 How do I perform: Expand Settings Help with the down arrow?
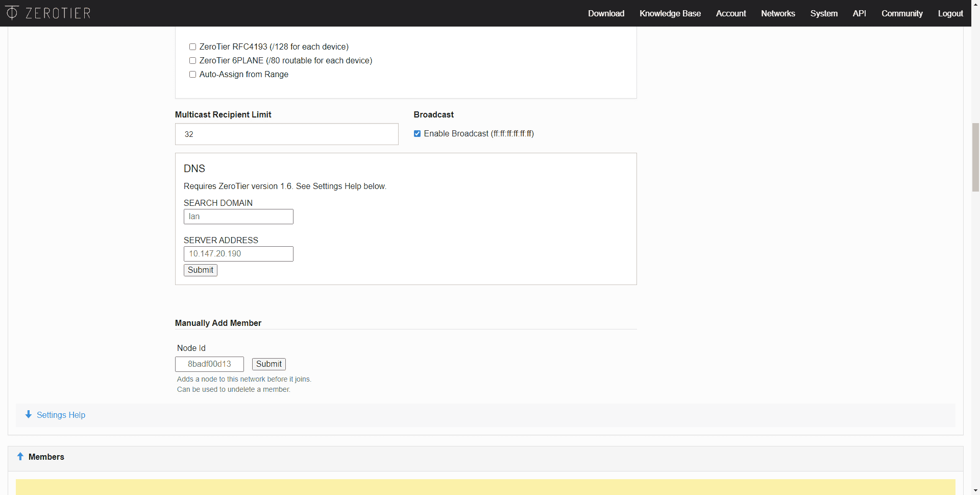(29, 414)
